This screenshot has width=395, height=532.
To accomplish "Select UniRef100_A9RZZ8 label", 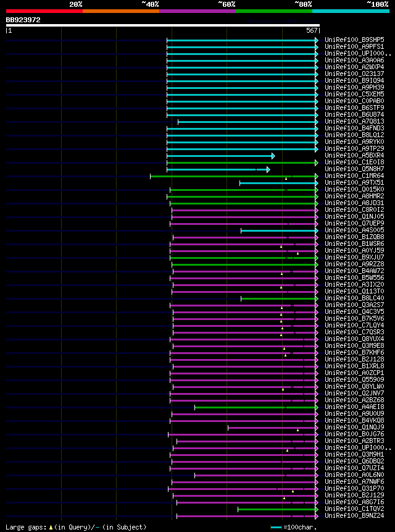I will (354, 264).
